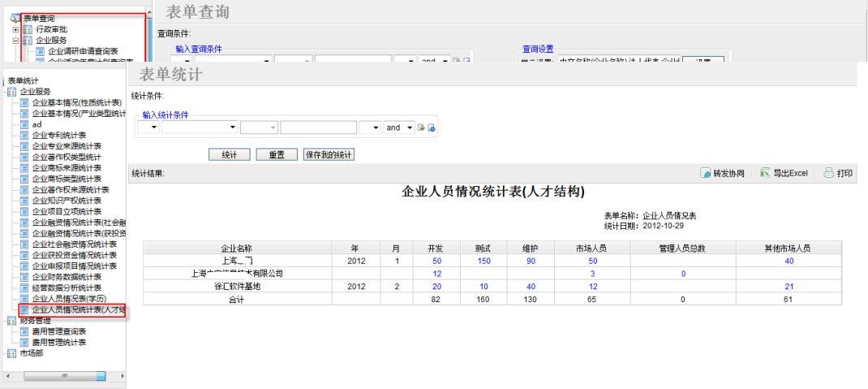
Task: Click the blue remove-condition icon at the end of the statistics condition row
Action: (x=432, y=128)
